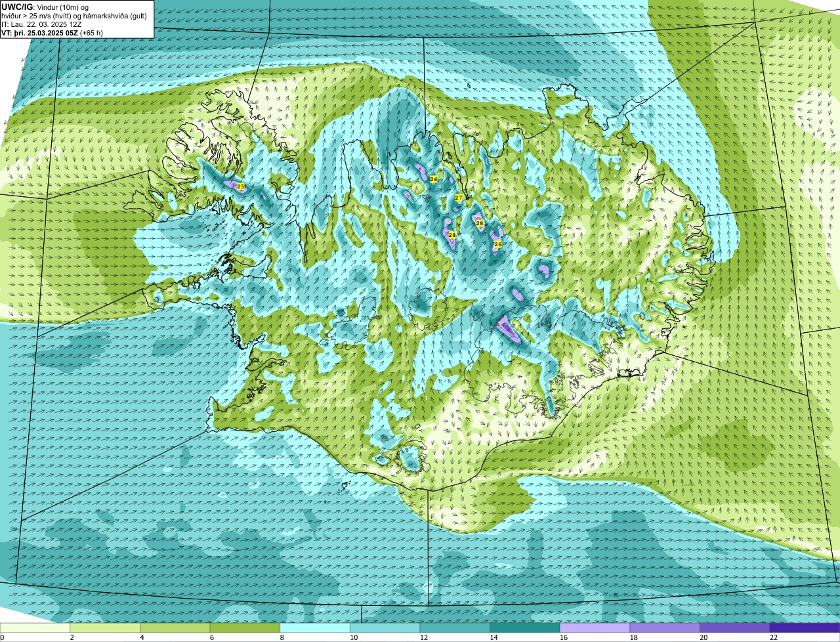The image size is (840, 642).
Task: Click the cream 0–2 m/s legend swatch
Action: coord(35,628)
